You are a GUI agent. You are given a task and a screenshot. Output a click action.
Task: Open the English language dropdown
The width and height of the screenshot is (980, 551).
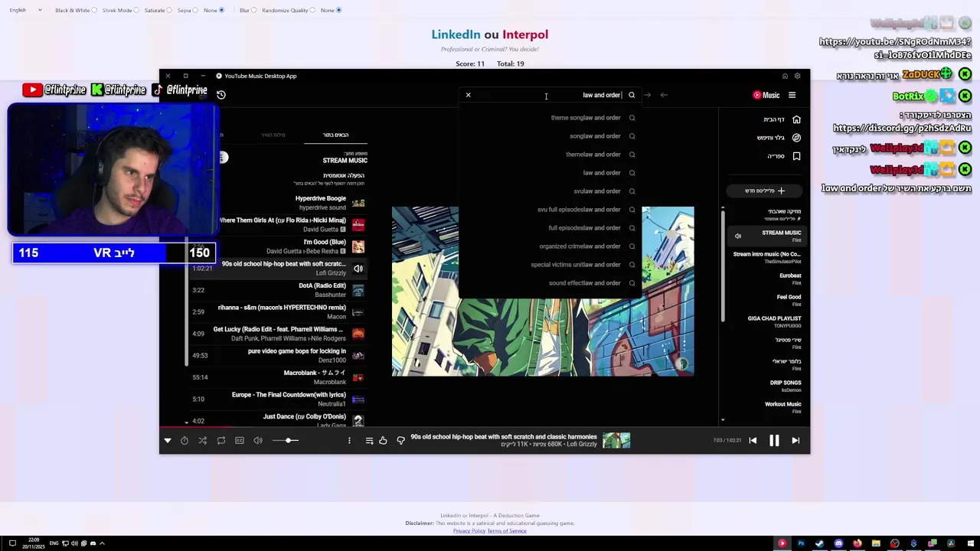coord(25,11)
